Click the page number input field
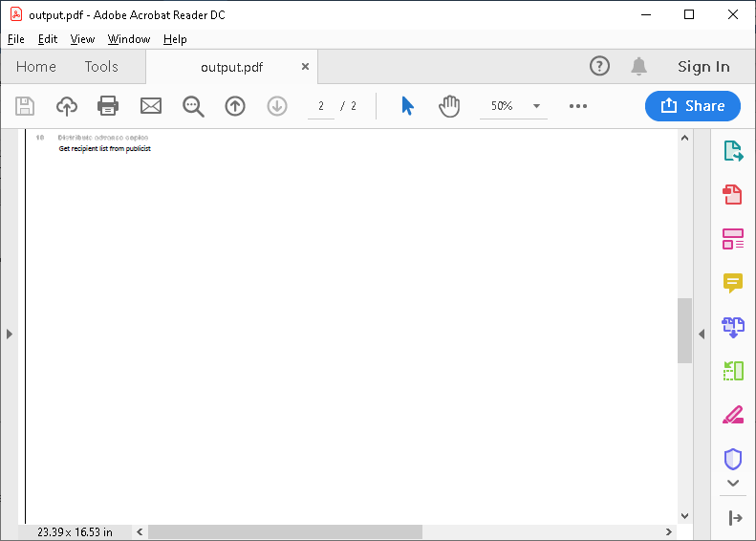The image size is (756, 541). [322, 106]
